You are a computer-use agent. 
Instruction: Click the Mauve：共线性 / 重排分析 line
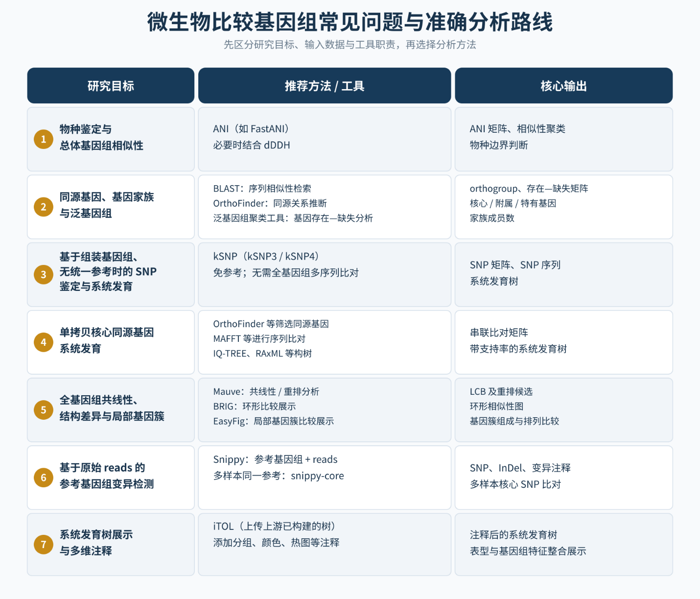click(266, 391)
